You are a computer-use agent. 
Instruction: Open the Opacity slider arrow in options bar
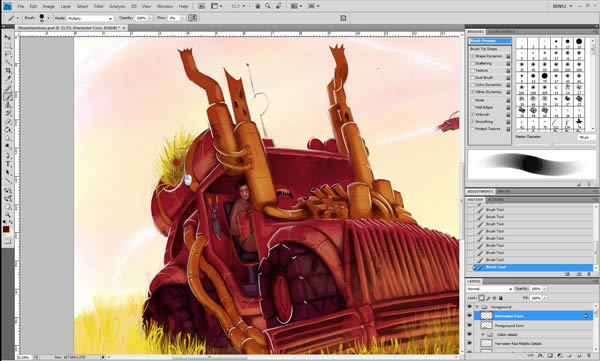pos(150,18)
